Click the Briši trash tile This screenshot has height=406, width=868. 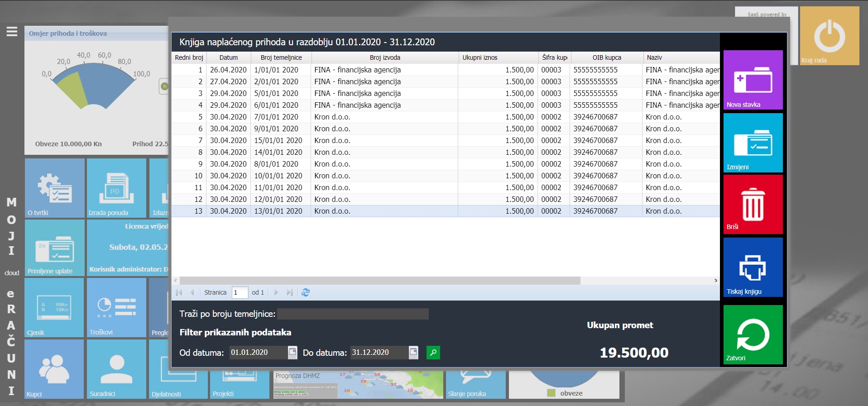(753, 205)
